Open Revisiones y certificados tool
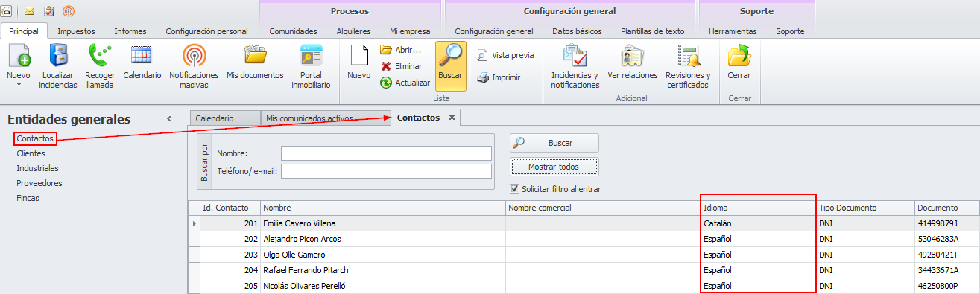This screenshot has width=980, height=294. pos(688,67)
